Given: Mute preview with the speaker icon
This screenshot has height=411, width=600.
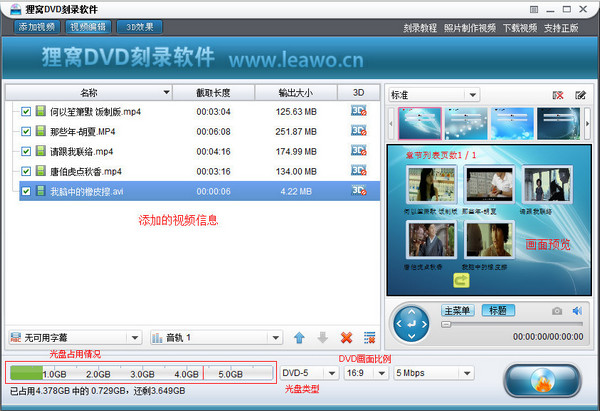Looking at the screenshot, I should (x=577, y=311).
